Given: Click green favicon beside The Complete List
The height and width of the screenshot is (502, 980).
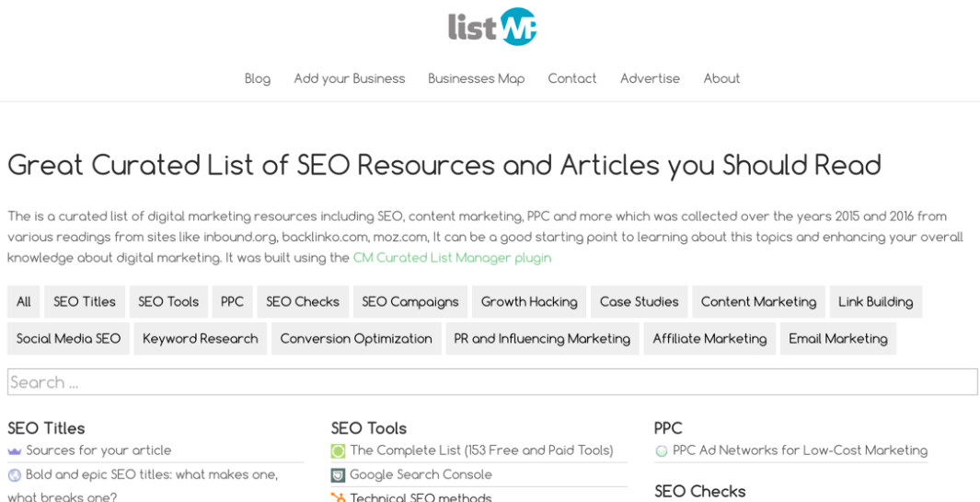Looking at the screenshot, I should [338, 450].
